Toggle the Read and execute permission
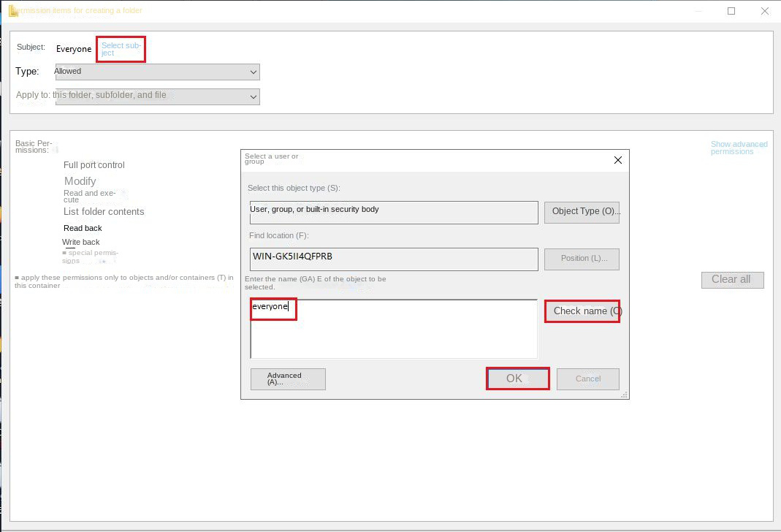The image size is (781, 532). point(89,197)
